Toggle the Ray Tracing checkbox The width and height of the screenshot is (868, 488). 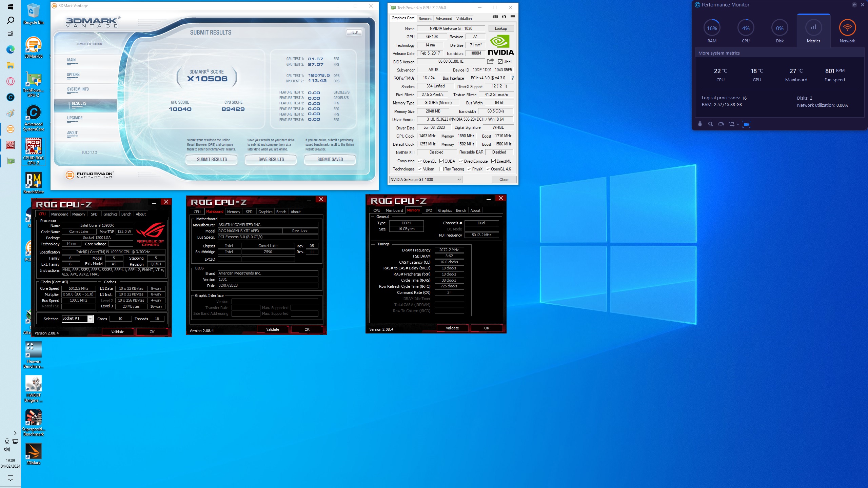point(441,169)
